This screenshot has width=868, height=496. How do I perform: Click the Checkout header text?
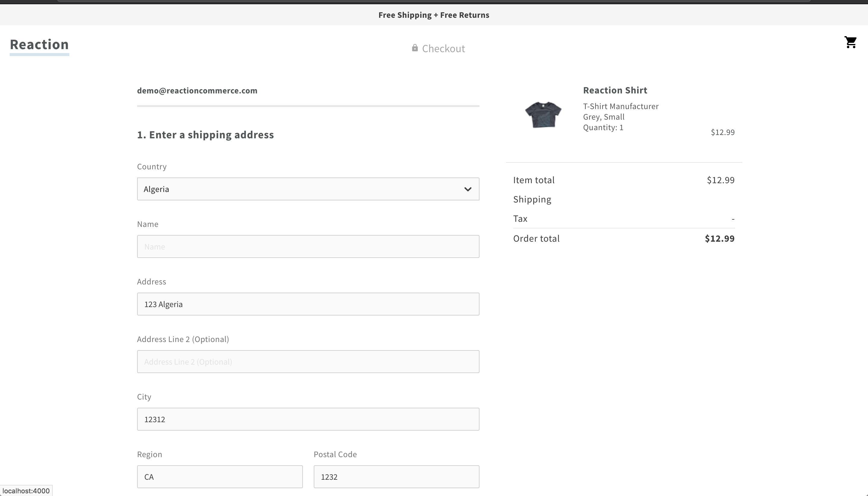(443, 49)
